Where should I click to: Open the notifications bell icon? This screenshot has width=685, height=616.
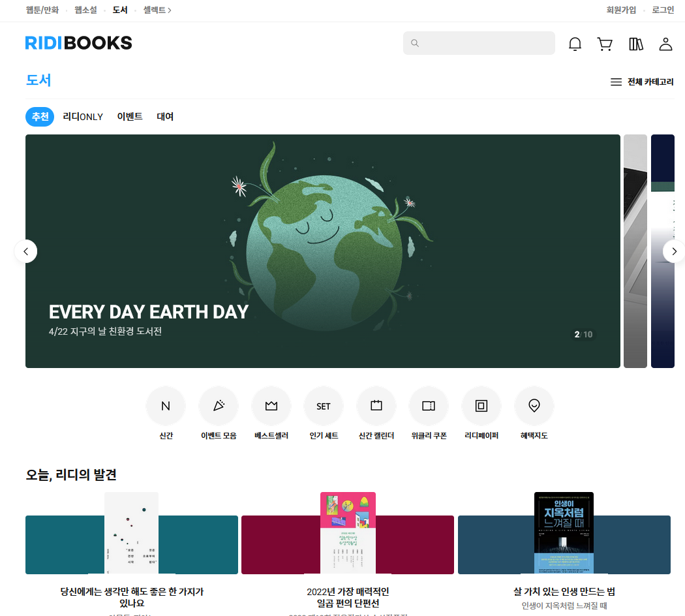(x=575, y=44)
